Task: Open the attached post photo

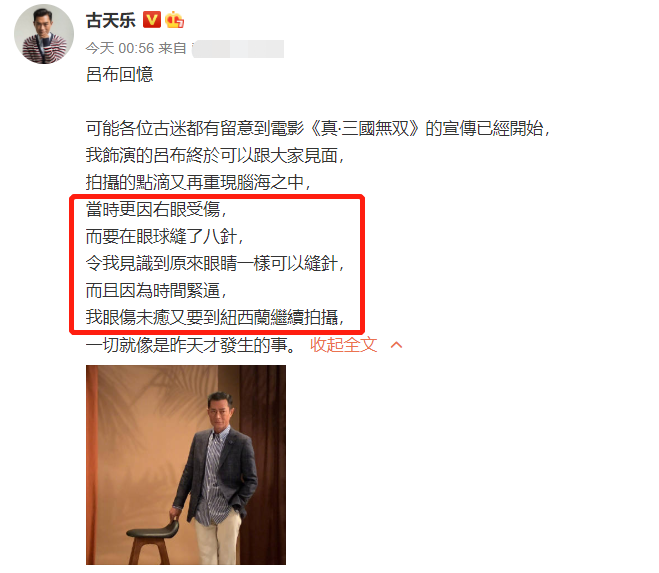Action: click(x=186, y=465)
